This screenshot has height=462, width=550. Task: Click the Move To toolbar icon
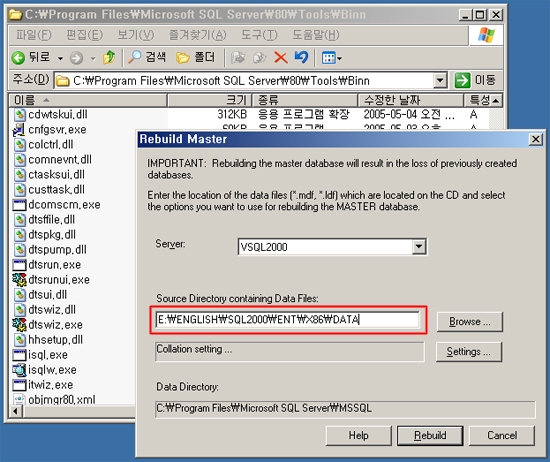(x=238, y=58)
